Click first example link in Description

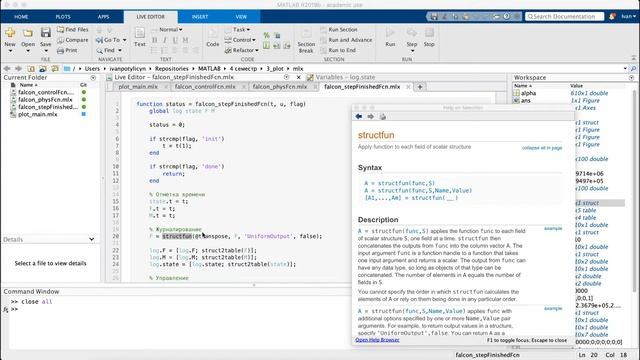click(x=553, y=229)
